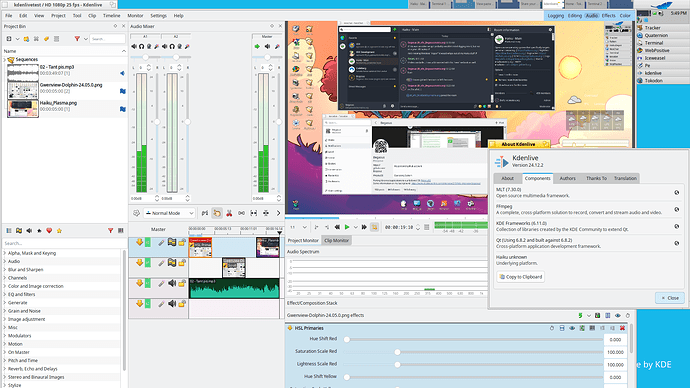Solo channel A1 with the headphone icon
690x388 pixels.
click(x=142, y=46)
